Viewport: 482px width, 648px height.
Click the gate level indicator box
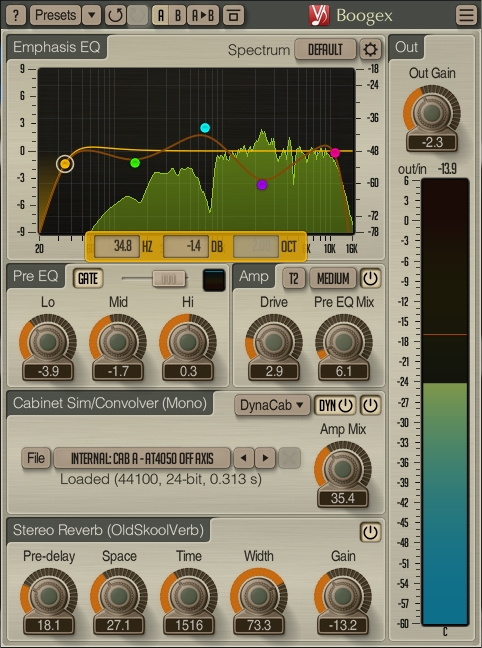click(214, 280)
